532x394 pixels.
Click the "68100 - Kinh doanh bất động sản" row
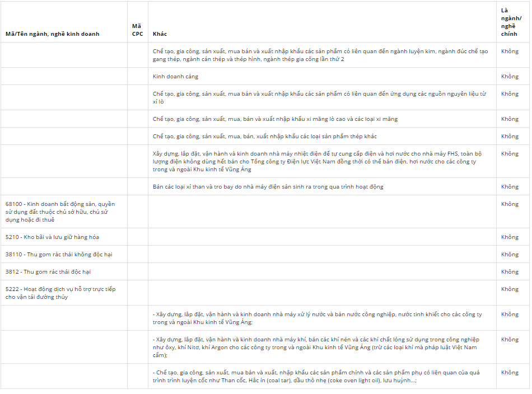(60, 212)
